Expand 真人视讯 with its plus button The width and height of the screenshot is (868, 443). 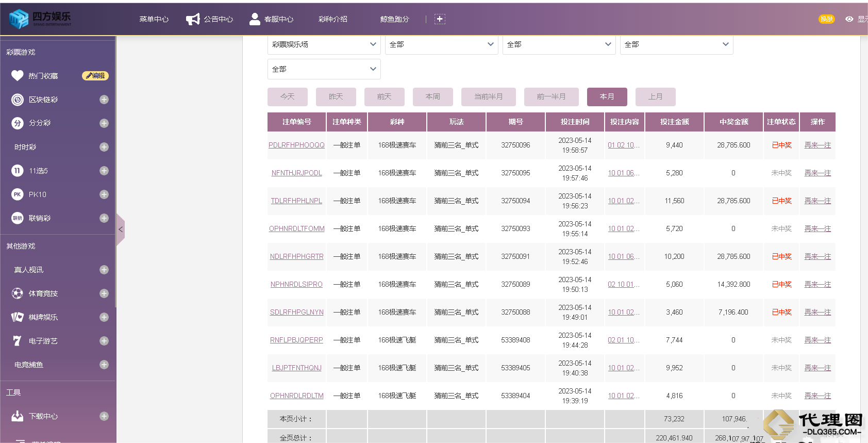pos(104,270)
